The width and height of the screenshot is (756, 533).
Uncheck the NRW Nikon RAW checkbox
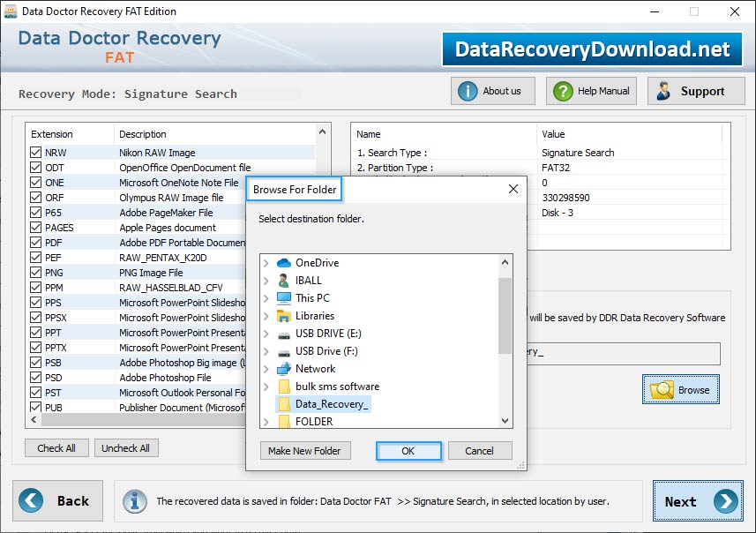pos(35,153)
